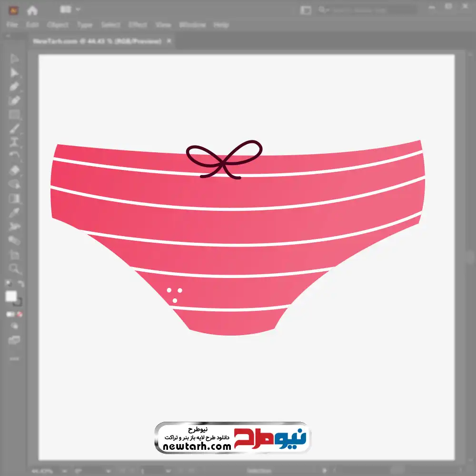Screen dimensions: 476x476
Task: Click the Home icon in top bar
Action: [x=32, y=10]
